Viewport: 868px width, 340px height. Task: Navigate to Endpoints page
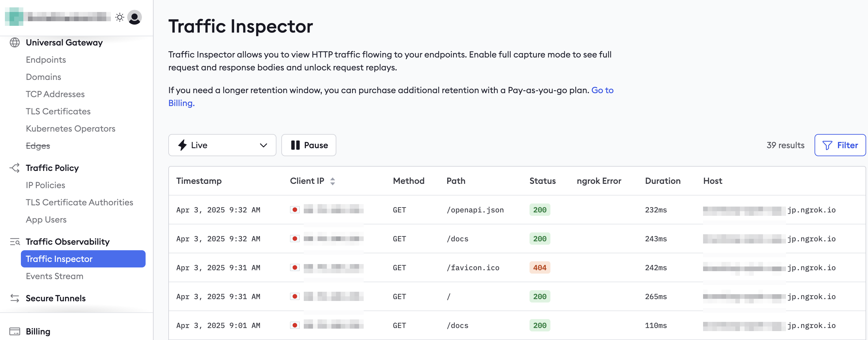46,60
